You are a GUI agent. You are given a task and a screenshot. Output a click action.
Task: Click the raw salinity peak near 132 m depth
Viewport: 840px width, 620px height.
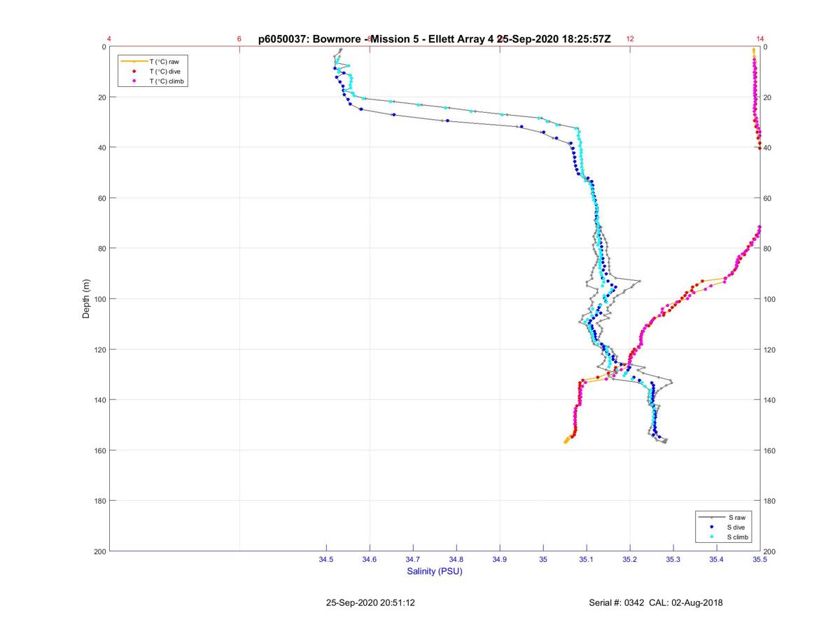671,381
